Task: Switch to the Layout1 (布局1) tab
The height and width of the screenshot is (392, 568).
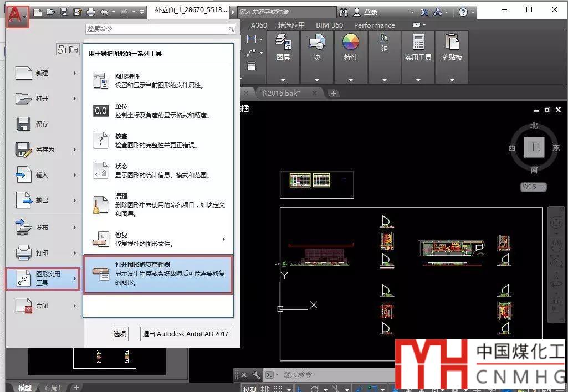Action: pos(53,388)
